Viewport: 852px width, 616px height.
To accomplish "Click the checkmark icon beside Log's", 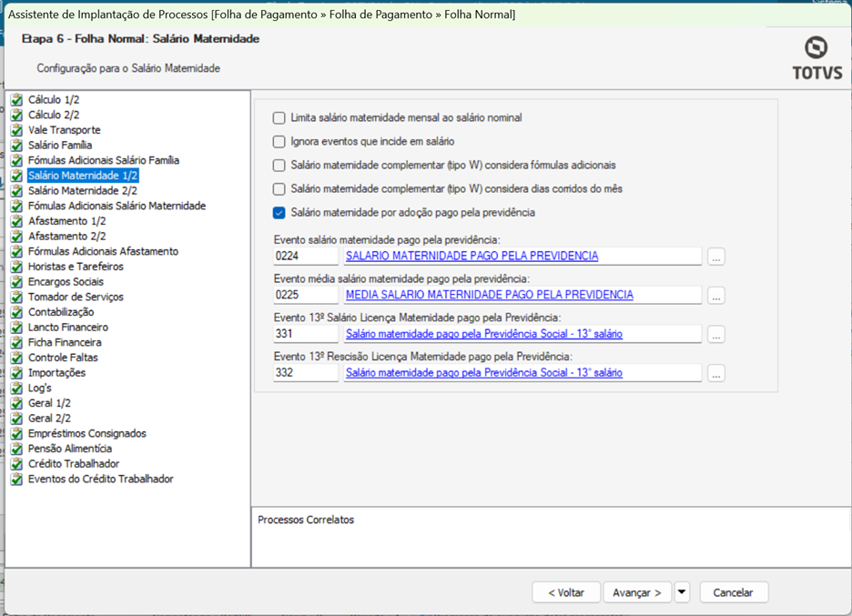I will pyautogui.click(x=16, y=388).
